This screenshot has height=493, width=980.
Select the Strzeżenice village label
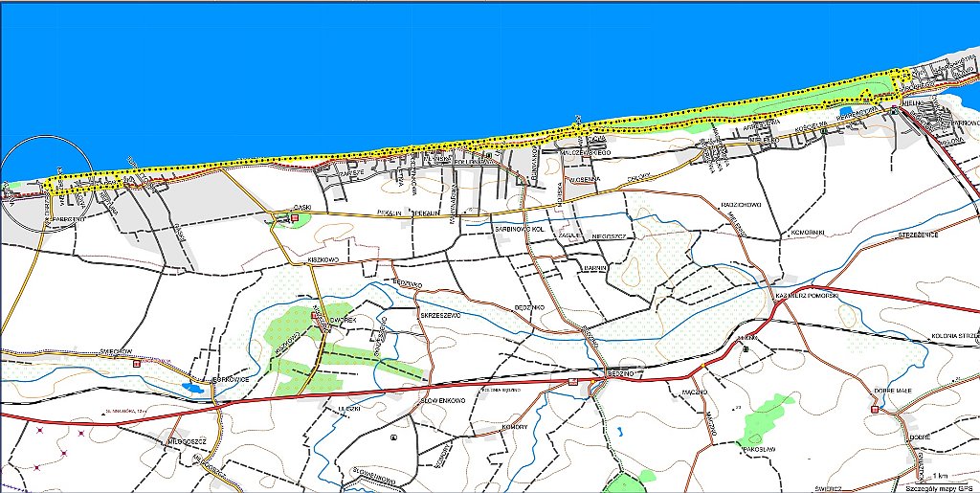coord(917,233)
